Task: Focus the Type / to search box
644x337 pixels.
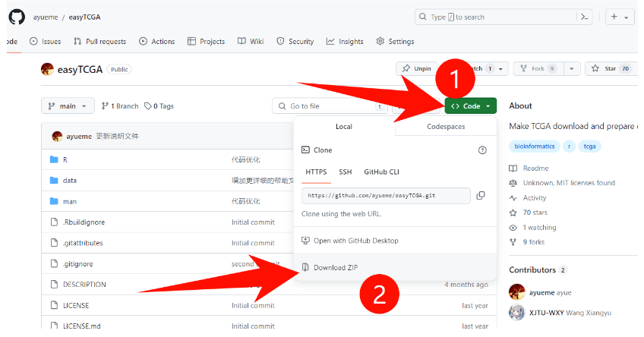Action: pos(503,17)
